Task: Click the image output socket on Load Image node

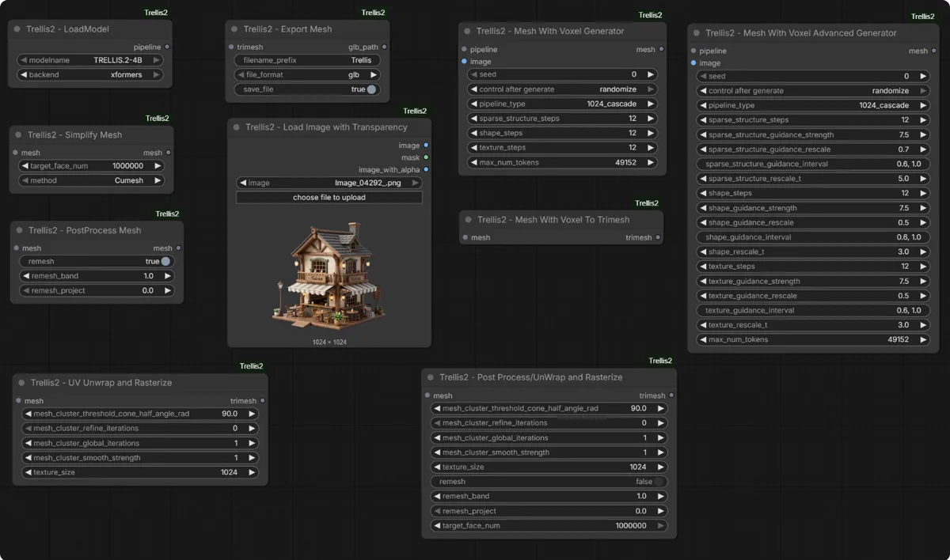Action: pos(426,146)
